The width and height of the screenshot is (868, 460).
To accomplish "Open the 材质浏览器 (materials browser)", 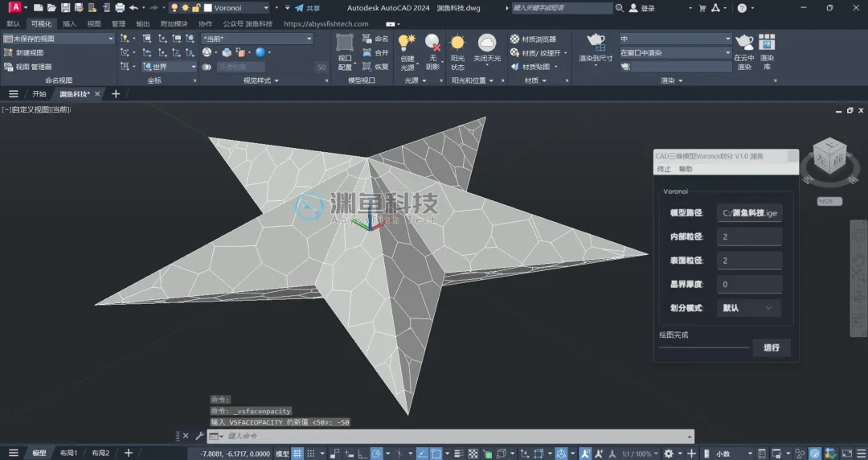I will [534, 39].
